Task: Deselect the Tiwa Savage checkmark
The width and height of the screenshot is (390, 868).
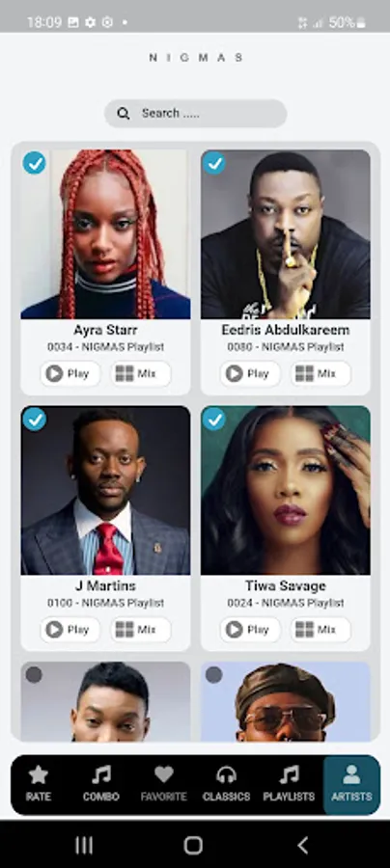Action: click(x=214, y=420)
